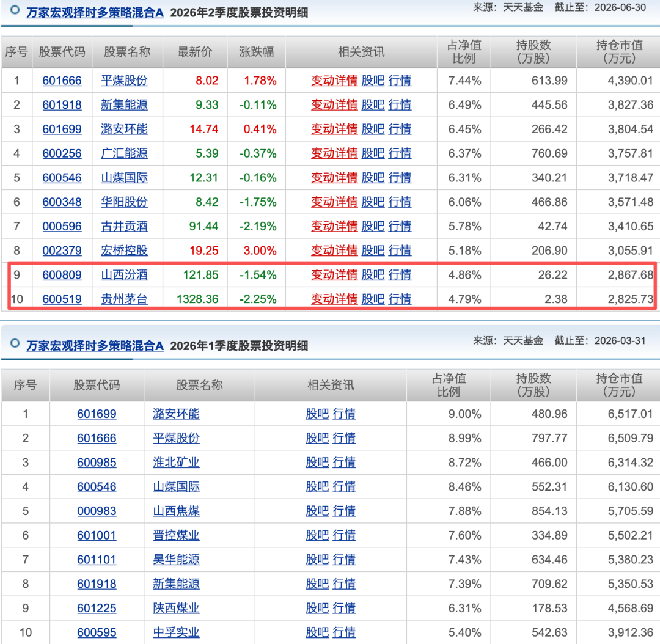Open 陕西煤业 stock name

coord(176,608)
